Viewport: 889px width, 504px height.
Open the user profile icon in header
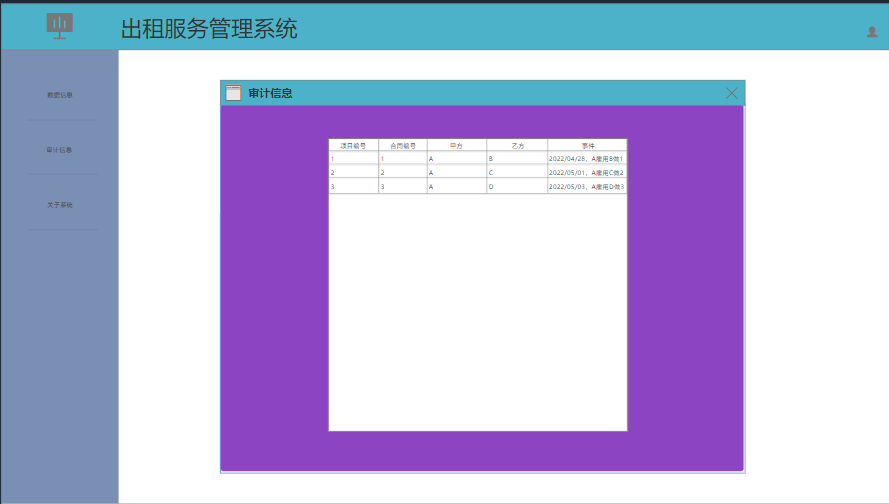tap(872, 32)
